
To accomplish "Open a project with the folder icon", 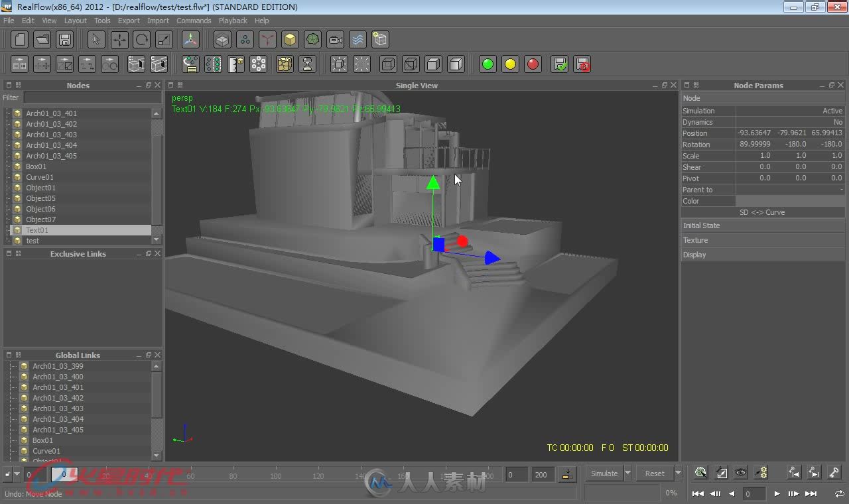I will coord(42,40).
